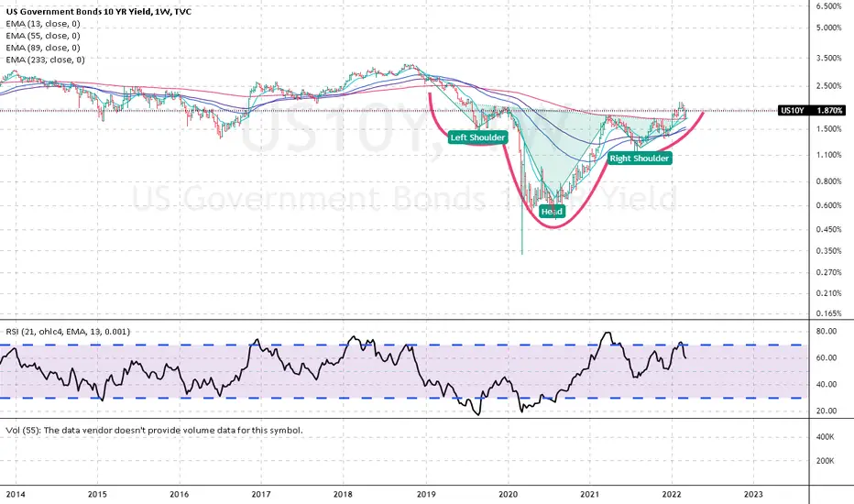Click the US10Y 1.870% price tag

pyautogui.click(x=811, y=110)
